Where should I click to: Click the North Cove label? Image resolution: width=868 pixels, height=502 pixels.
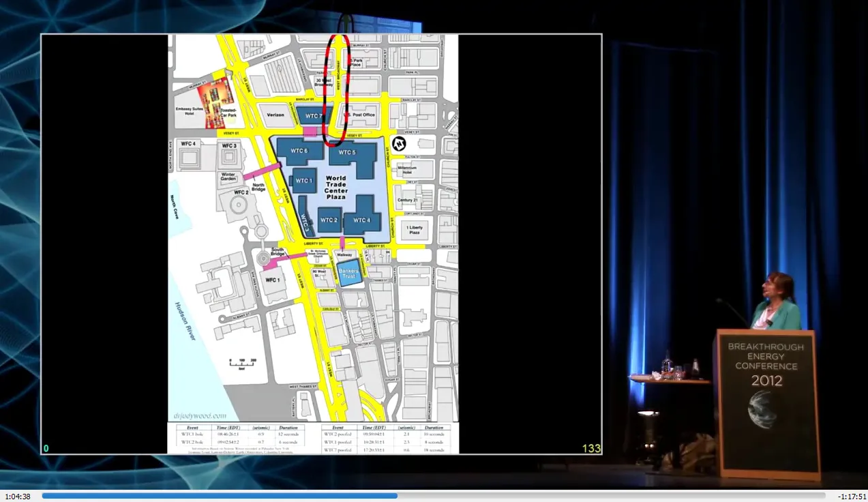pos(175,207)
